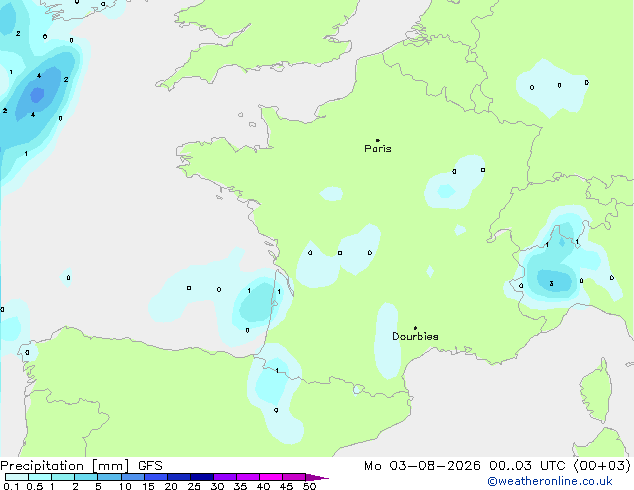Select legend swatch between 15 and 20
Screen dimensions: 634x490
pyautogui.click(x=156, y=477)
